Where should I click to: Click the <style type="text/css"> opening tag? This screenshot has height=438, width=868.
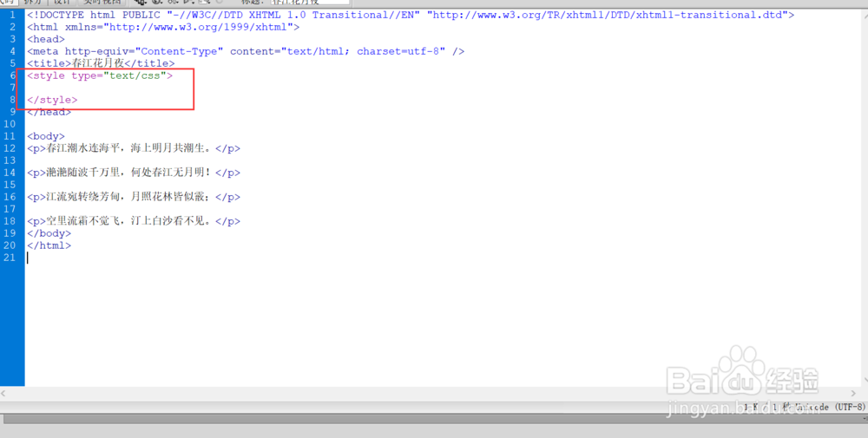click(100, 75)
